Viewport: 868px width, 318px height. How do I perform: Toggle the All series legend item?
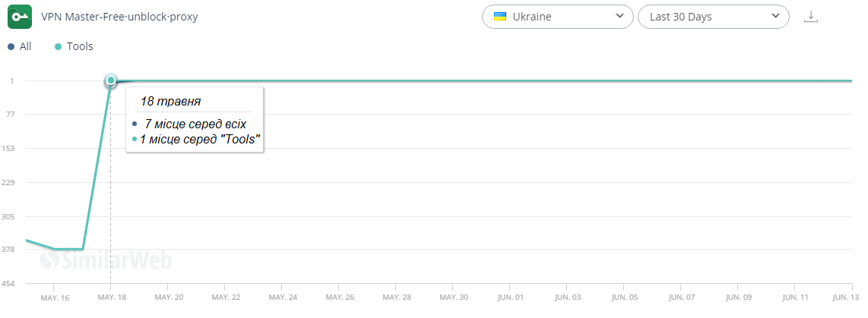[19, 46]
